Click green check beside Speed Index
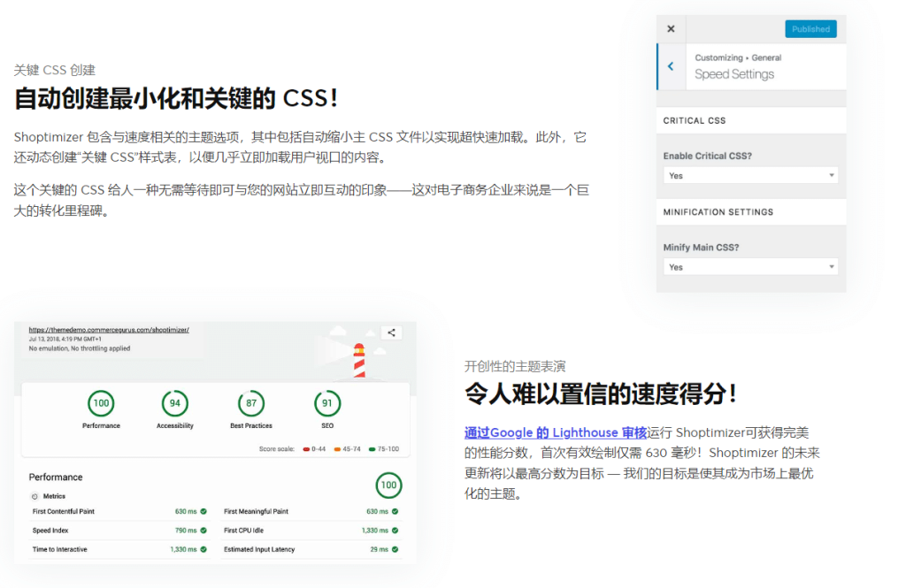Image resolution: width=906 pixels, height=588 pixels. [x=203, y=531]
